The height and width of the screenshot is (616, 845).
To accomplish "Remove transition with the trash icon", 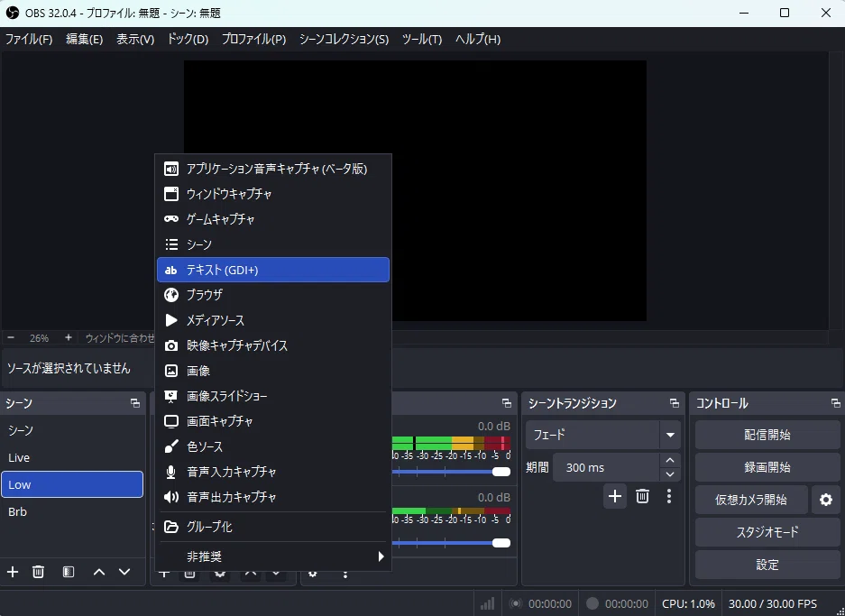I will point(642,496).
